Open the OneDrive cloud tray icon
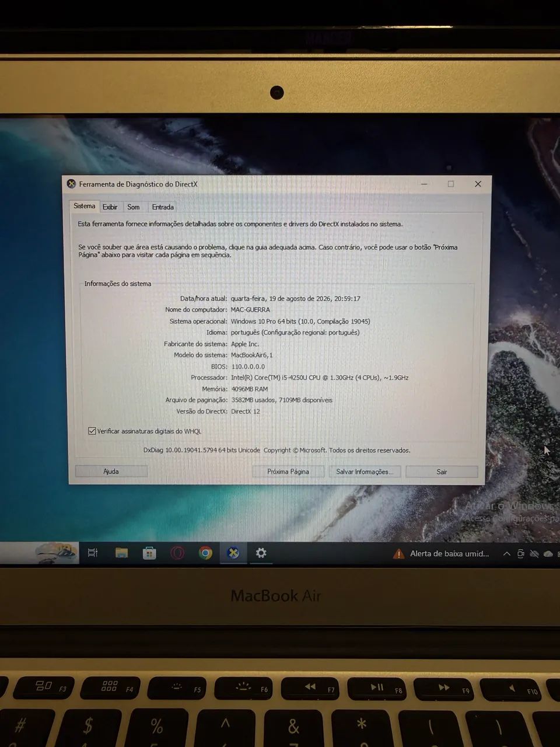 548,554
